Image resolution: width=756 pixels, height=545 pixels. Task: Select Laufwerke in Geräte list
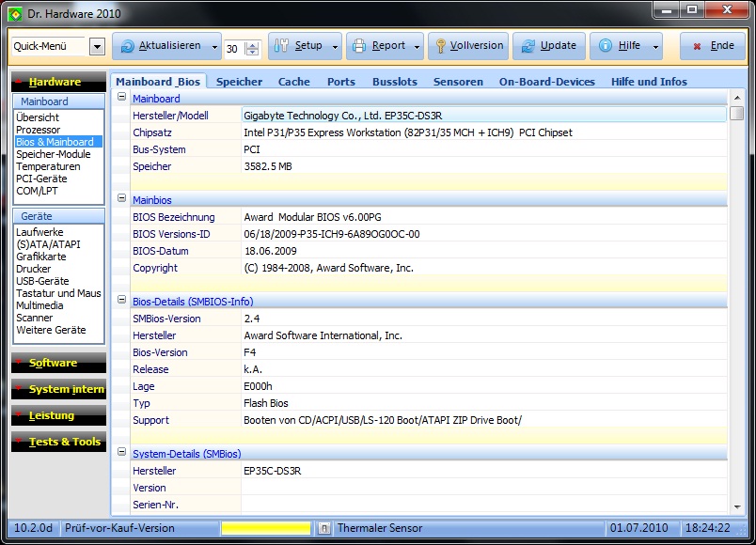point(39,232)
